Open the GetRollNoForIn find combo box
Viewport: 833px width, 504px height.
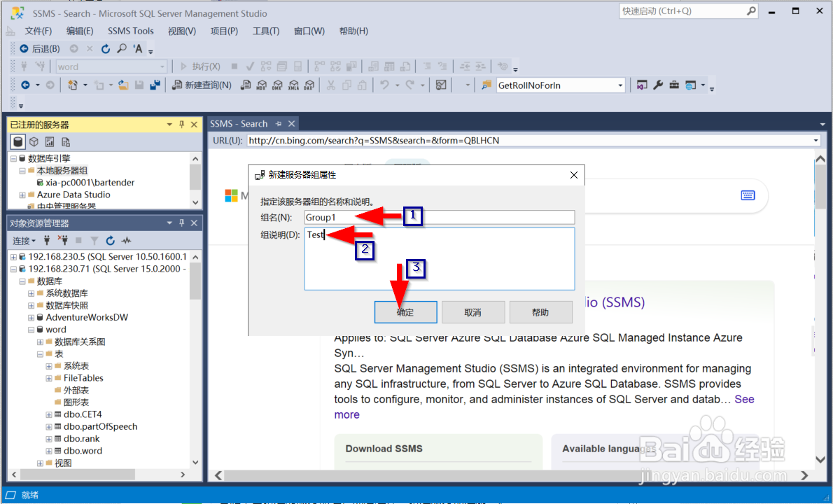[561, 85]
